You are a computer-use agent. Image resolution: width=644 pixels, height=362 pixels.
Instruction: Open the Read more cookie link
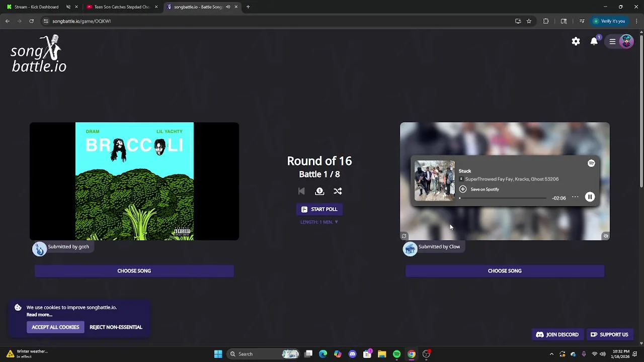click(39, 315)
